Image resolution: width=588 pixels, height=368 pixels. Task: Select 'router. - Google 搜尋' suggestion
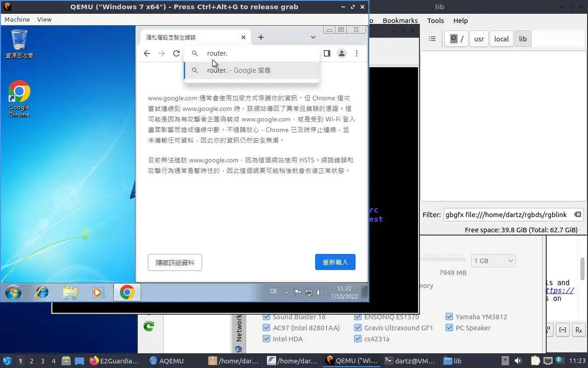click(252, 70)
